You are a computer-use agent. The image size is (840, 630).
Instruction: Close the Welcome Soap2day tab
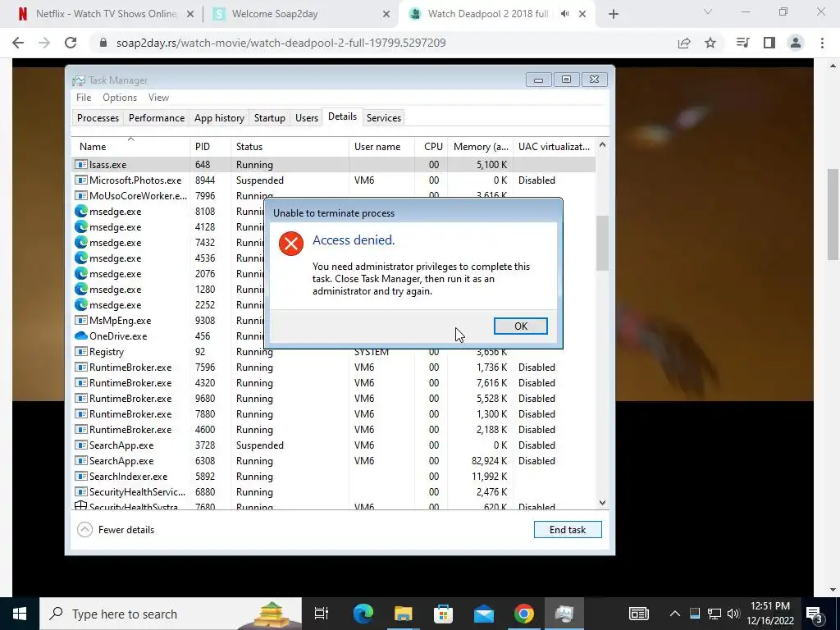point(386,15)
